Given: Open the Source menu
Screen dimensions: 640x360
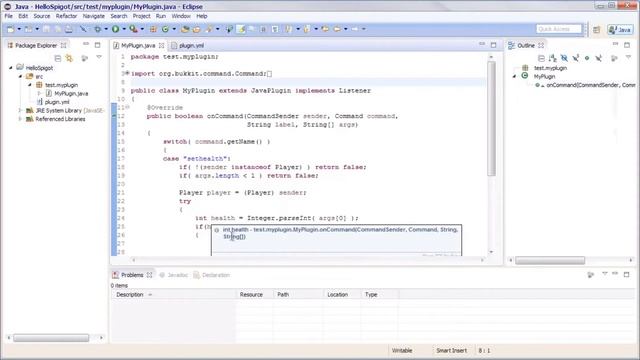Looking at the screenshot, I should (x=42, y=16).
